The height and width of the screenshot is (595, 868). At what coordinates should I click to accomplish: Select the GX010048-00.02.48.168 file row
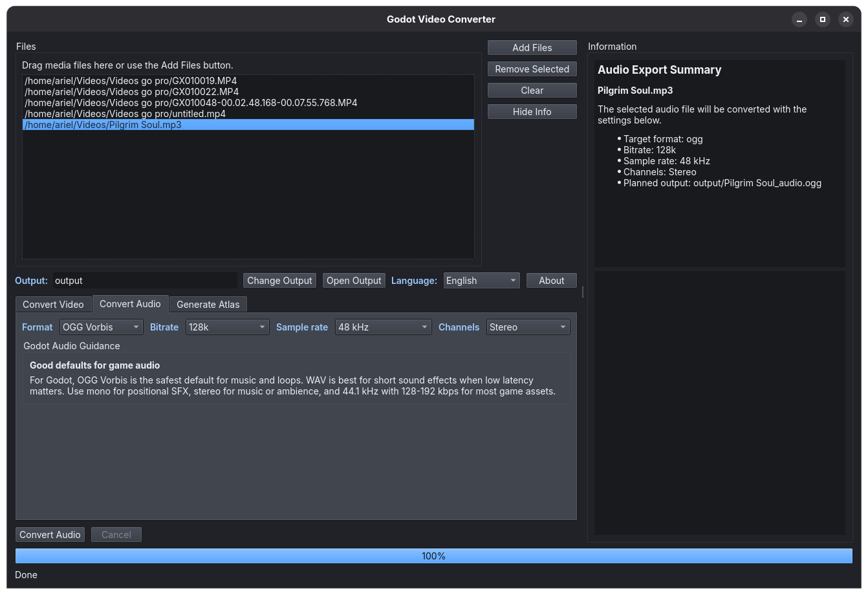click(248, 103)
